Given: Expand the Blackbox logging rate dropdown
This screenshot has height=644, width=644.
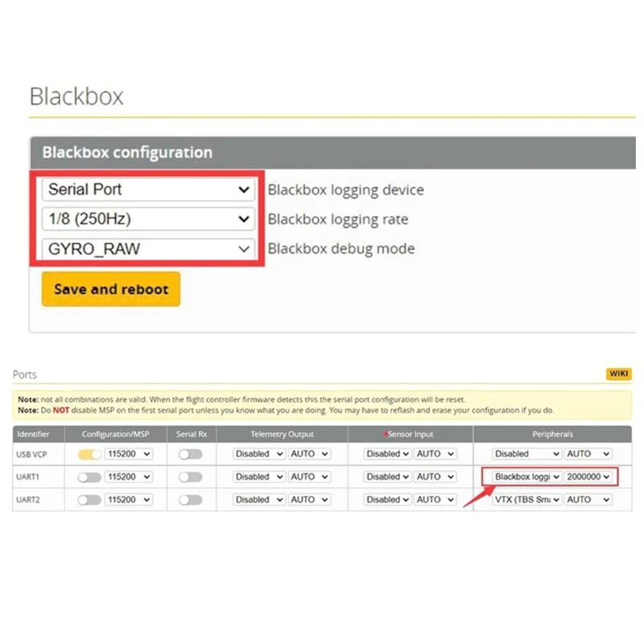Looking at the screenshot, I should click(149, 219).
